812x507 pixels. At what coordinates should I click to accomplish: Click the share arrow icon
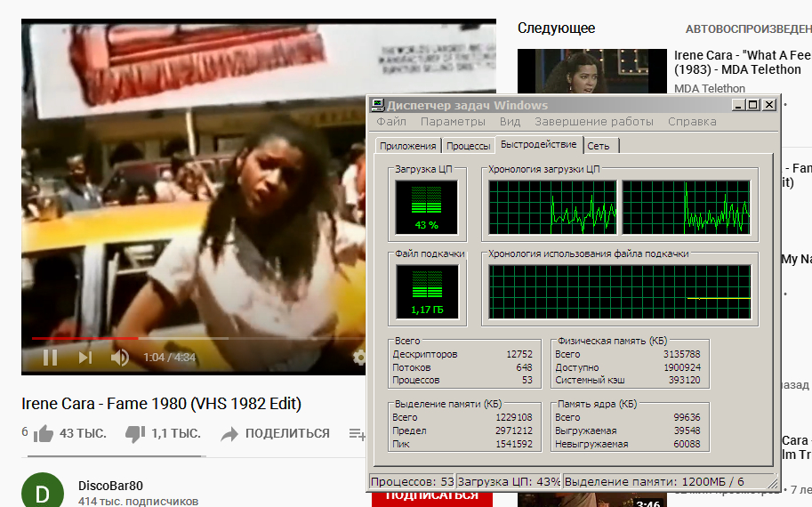pos(229,434)
